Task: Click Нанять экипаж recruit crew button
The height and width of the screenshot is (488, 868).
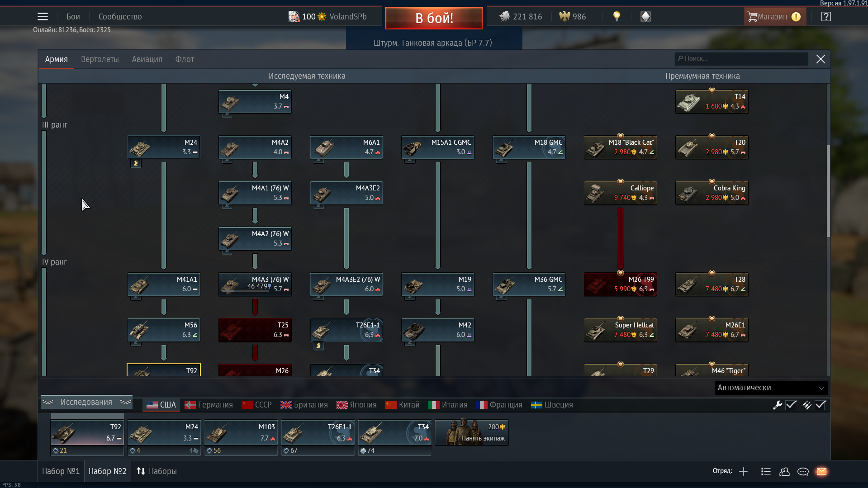Action: [x=472, y=433]
